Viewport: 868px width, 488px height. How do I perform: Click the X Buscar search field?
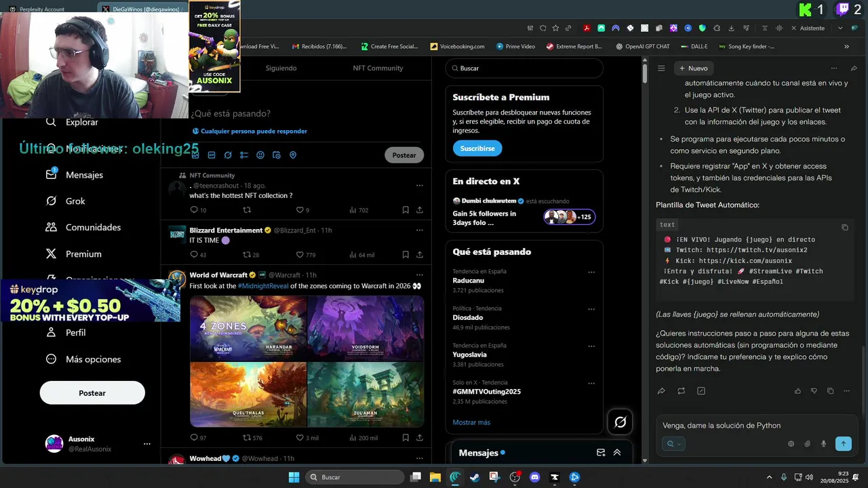click(x=524, y=68)
